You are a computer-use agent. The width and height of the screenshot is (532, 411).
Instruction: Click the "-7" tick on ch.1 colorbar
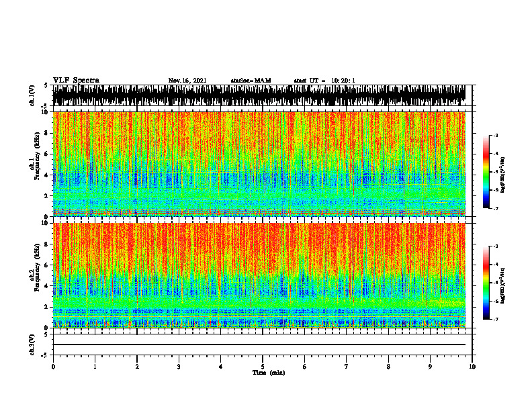point(495,208)
